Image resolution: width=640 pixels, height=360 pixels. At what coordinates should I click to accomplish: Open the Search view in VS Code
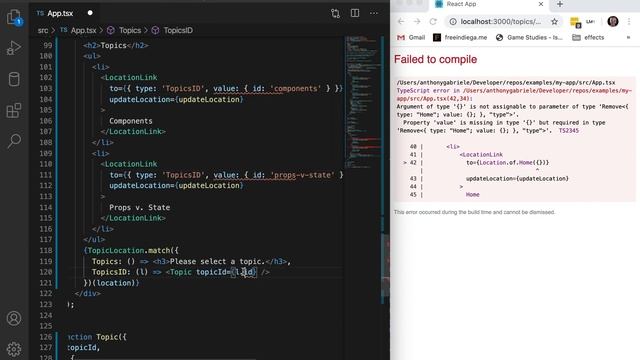14,141
